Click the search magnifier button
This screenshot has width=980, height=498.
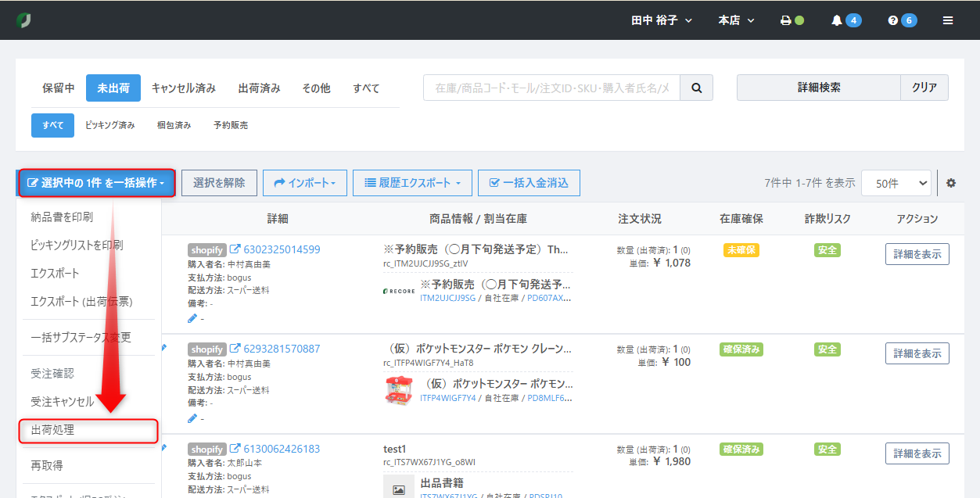tap(696, 88)
